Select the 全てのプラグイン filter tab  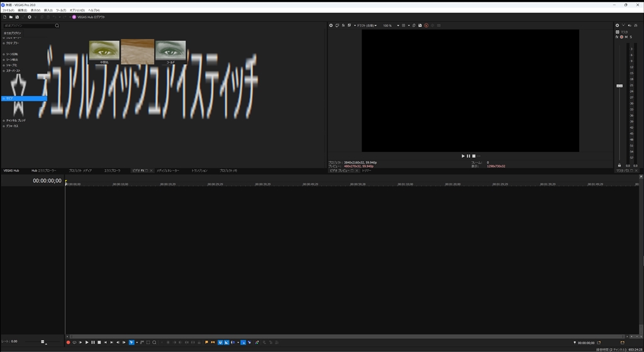pyautogui.click(x=13, y=33)
